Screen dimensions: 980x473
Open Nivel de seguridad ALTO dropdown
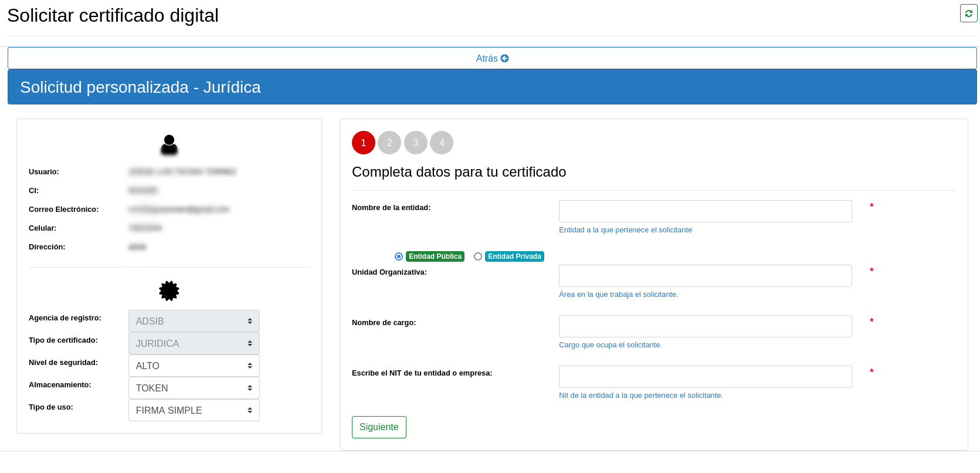(x=194, y=366)
